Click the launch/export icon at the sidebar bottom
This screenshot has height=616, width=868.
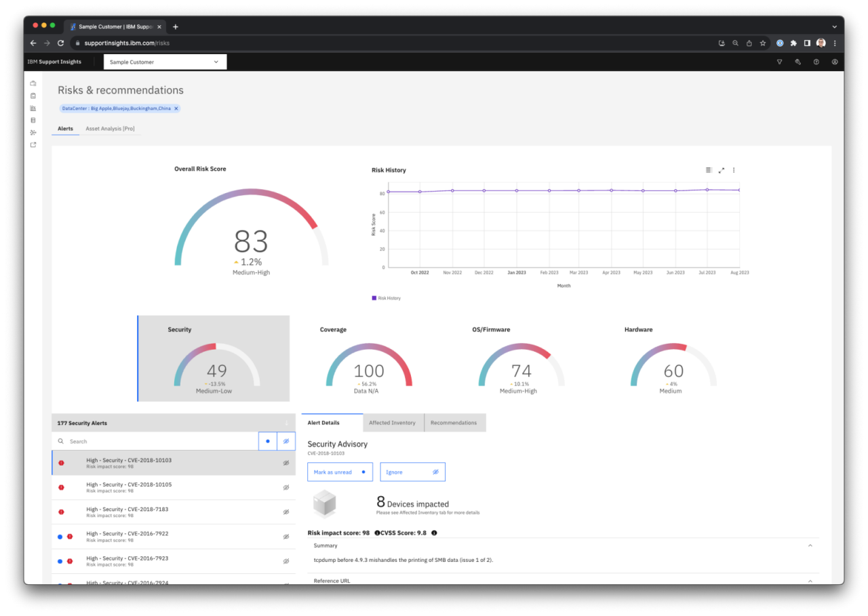click(33, 144)
